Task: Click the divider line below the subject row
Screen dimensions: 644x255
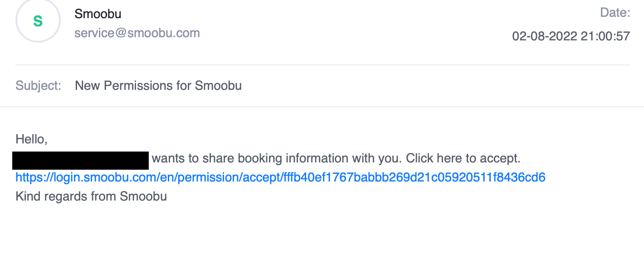Action: coord(322,107)
